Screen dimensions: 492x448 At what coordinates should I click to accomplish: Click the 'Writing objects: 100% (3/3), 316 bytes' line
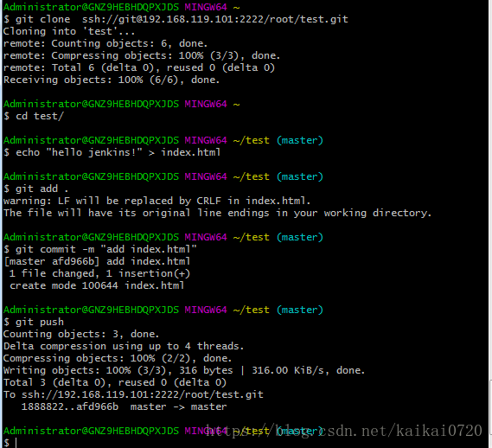pos(184,370)
